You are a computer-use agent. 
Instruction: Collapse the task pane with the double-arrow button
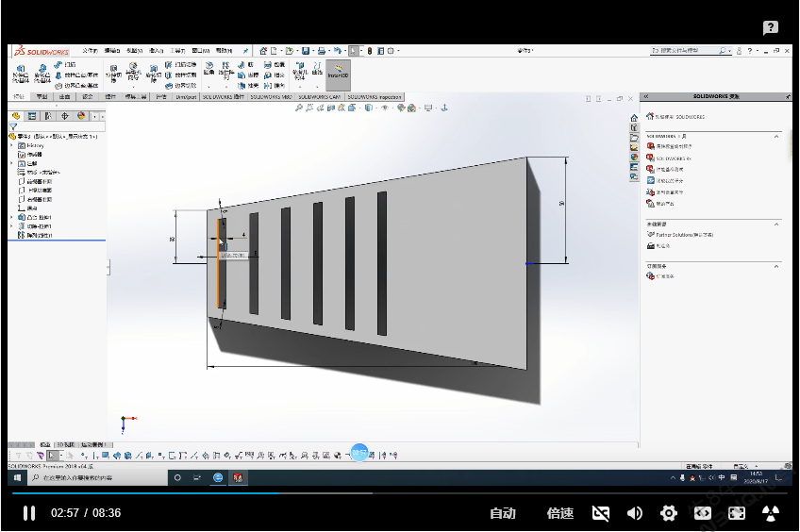point(646,96)
